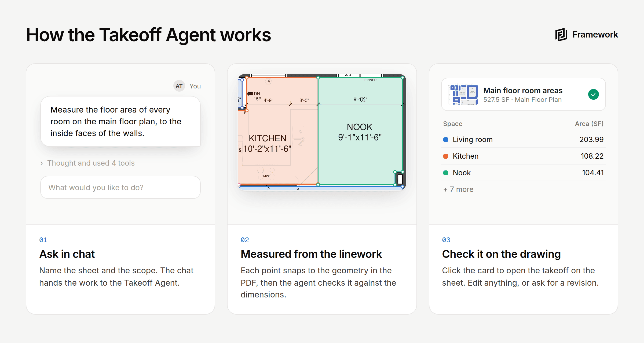The height and width of the screenshot is (343, 644).
Task: Click the 'Main floor room areas' card title
Action: [523, 91]
